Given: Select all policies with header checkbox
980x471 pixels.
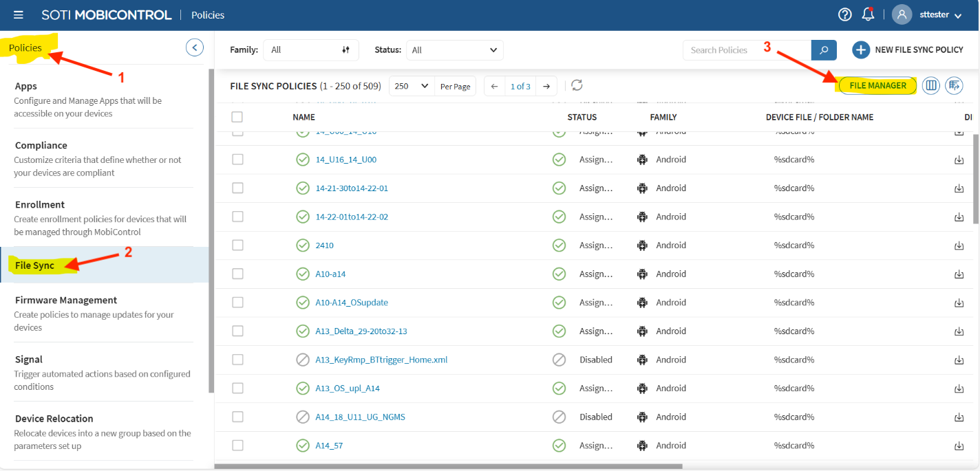Looking at the screenshot, I should (x=237, y=117).
